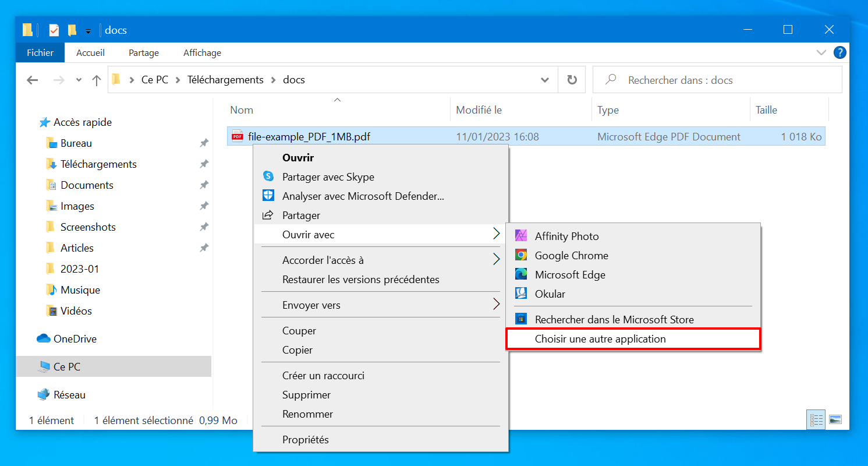
Task: Choose Copier in the context menu
Action: click(381, 350)
